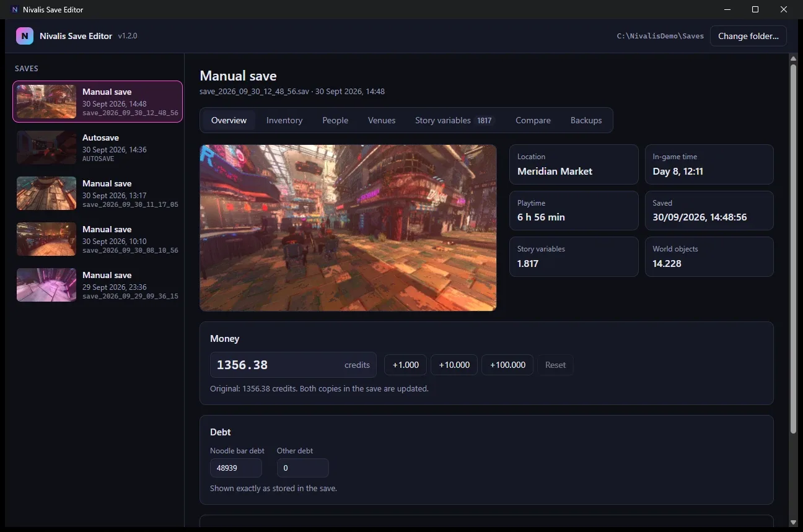
Task: Select the 10:10 Manual save thumbnail
Action: click(46, 239)
